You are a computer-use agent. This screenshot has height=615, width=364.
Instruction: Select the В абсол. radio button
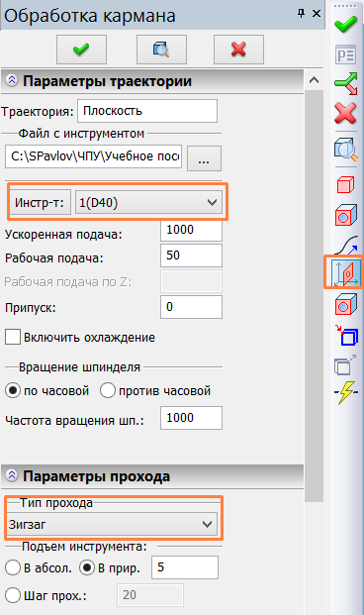pyautogui.click(x=13, y=567)
